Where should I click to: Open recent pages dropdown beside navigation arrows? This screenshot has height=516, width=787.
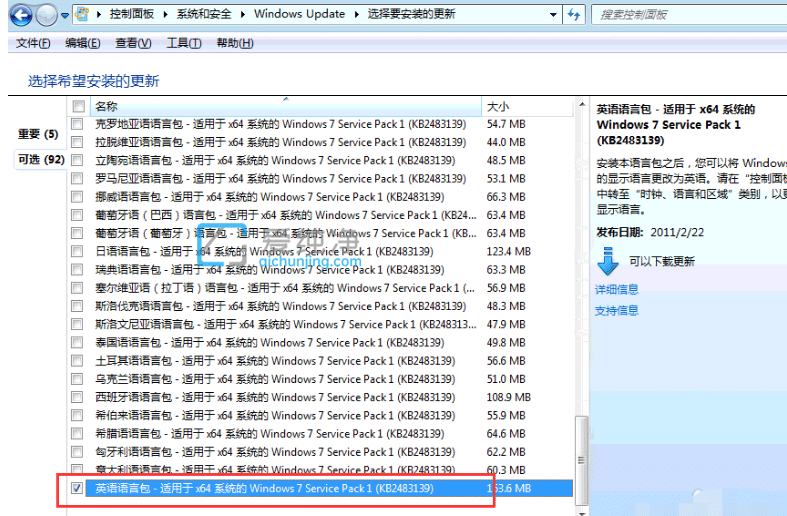click(65, 16)
